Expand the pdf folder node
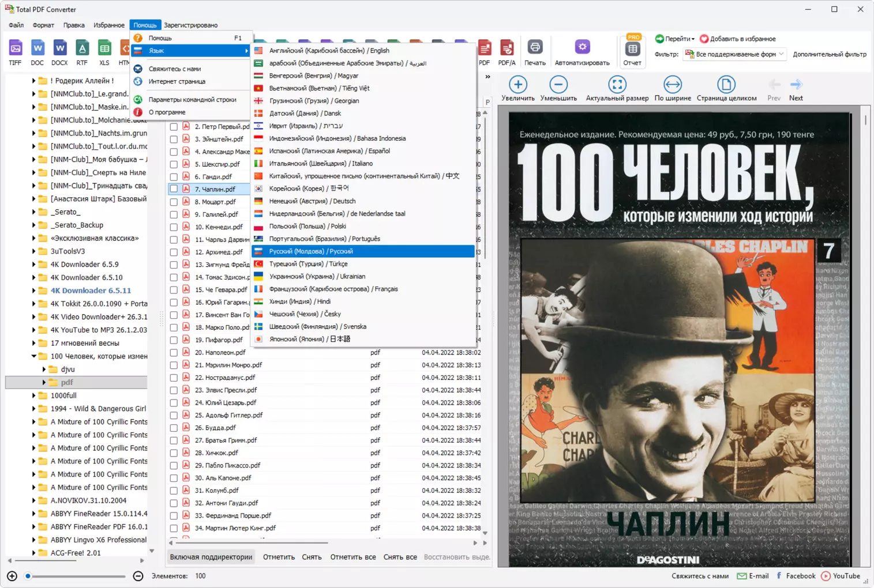 click(44, 382)
